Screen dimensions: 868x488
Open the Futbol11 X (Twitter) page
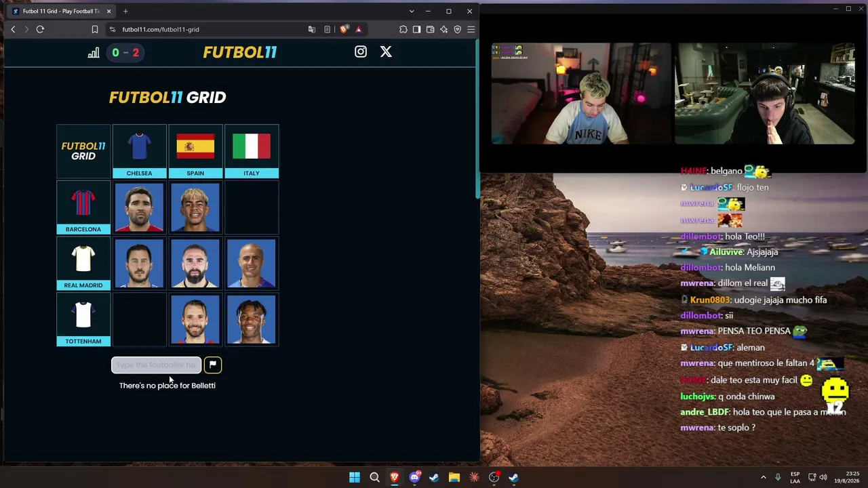(x=386, y=52)
